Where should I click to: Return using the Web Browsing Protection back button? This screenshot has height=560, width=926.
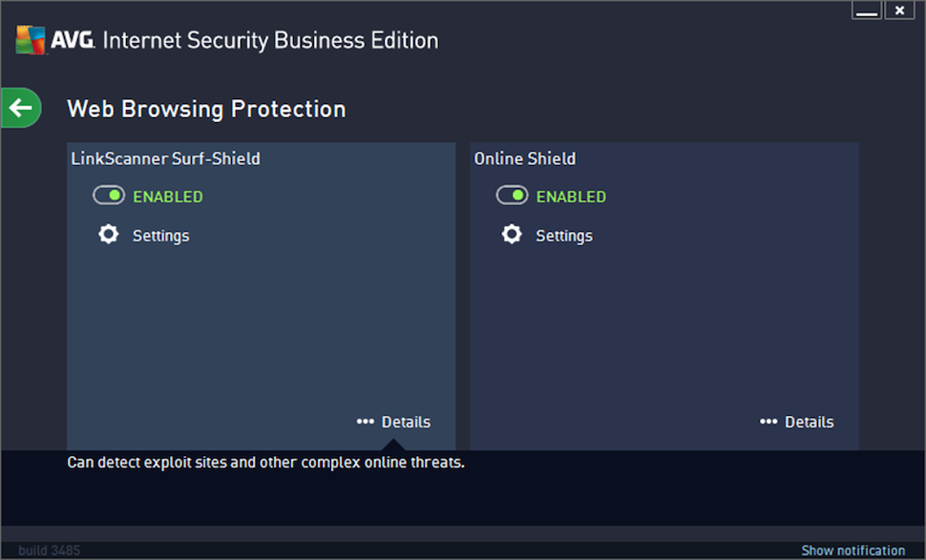pos(21,108)
